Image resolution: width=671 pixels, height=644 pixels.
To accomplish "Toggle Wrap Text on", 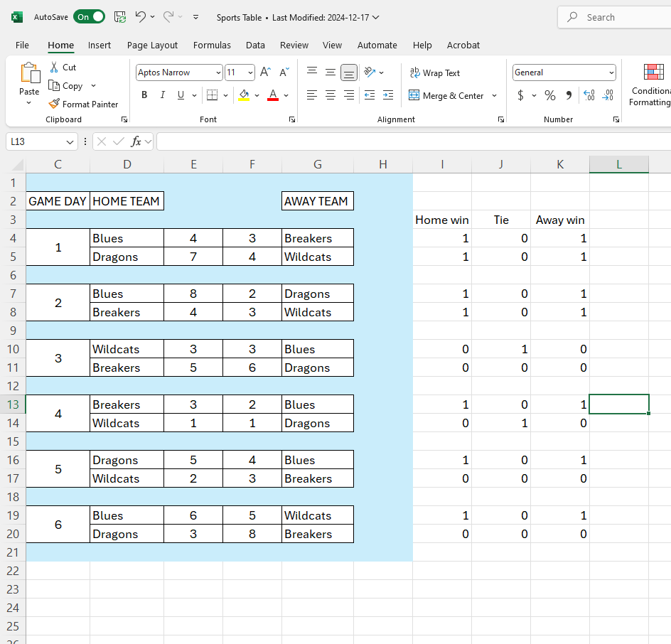I will click(434, 73).
